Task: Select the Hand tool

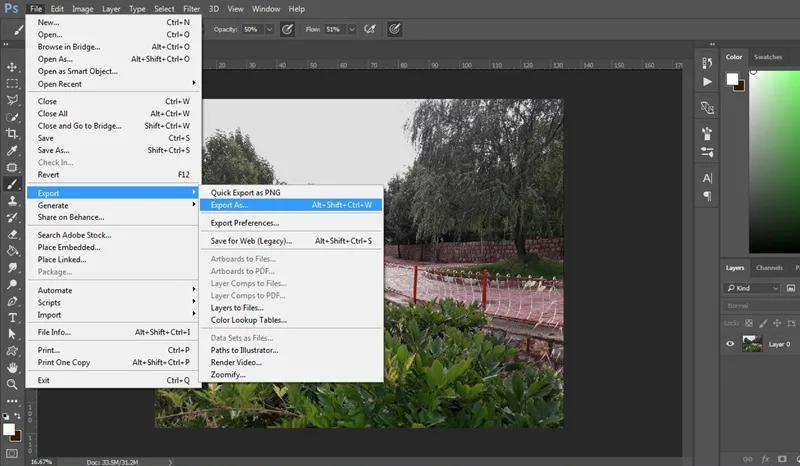Action: point(12,367)
